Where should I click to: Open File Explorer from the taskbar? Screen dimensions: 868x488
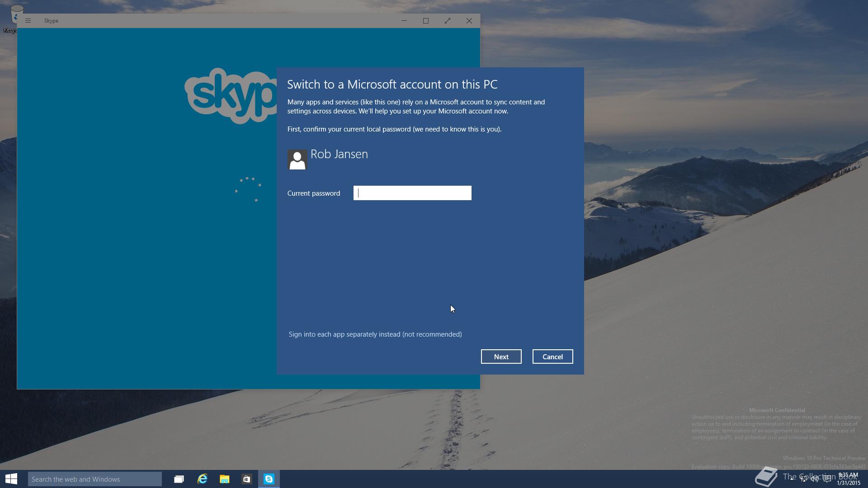point(224,479)
